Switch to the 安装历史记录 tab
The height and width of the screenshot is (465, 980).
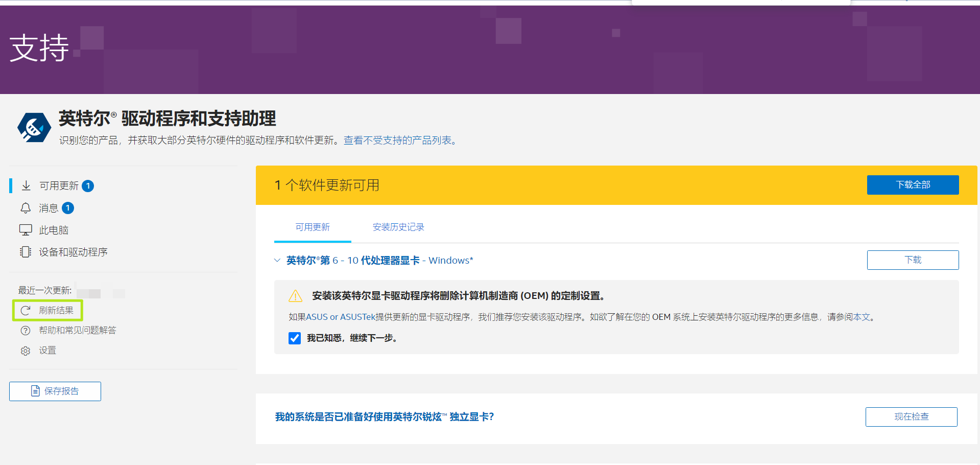tap(398, 227)
